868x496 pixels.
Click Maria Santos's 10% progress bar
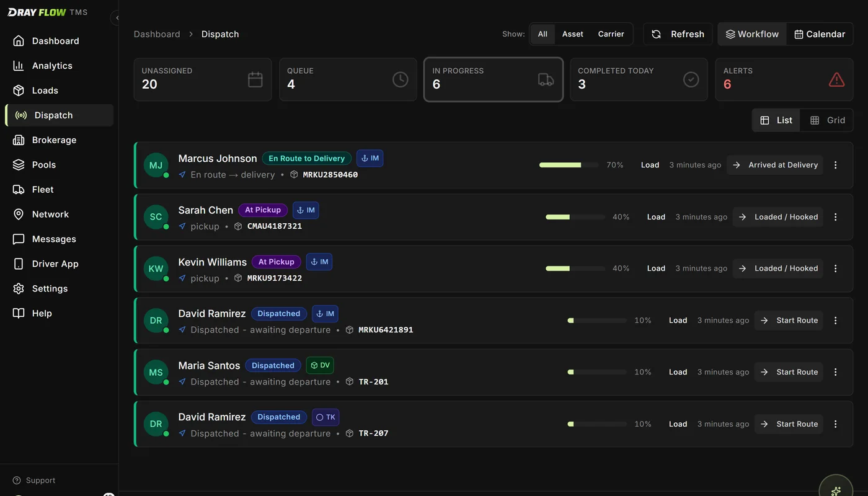pos(597,372)
